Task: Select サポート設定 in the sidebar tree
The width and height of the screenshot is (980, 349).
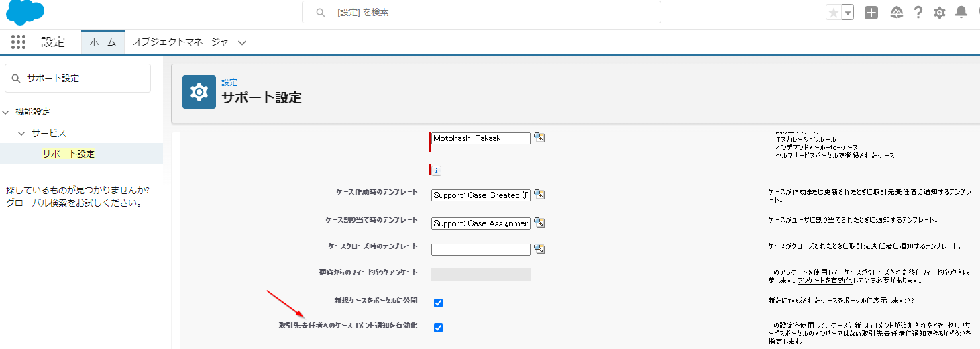Action: click(x=68, y=154)
